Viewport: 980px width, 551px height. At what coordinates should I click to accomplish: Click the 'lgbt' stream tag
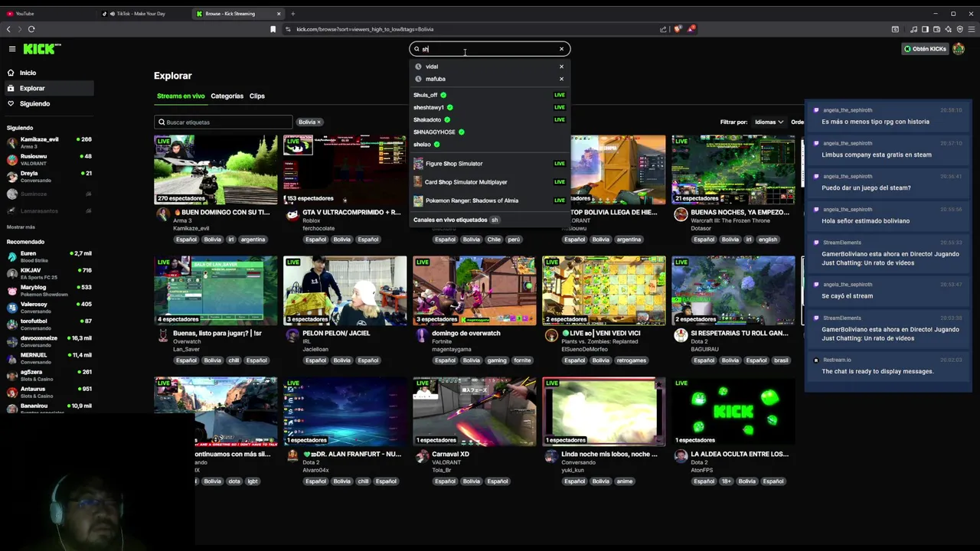click(x=253, y=481)
